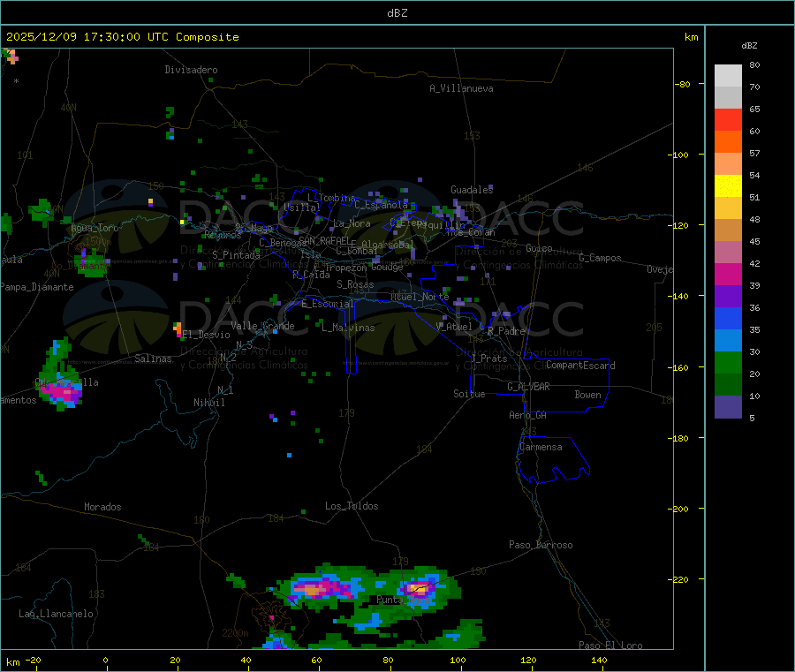Select the Valle_Grande label

pyautogui.click(x=262, y=326)
